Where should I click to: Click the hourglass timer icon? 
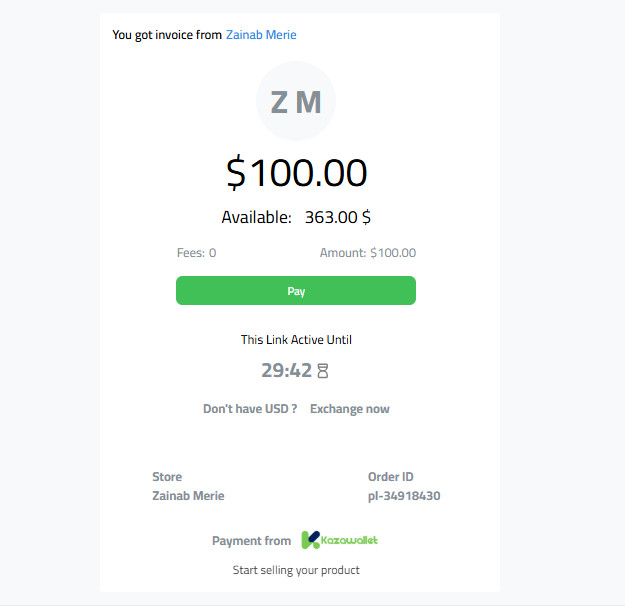(323, 371)
